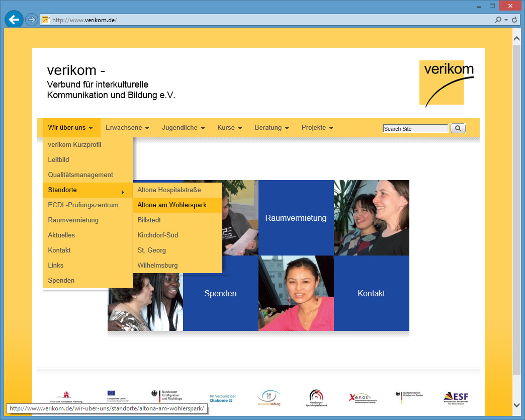The image size is (525, 420).
Task: Click the photo of two women talking
Action: (x=145, y=302)
